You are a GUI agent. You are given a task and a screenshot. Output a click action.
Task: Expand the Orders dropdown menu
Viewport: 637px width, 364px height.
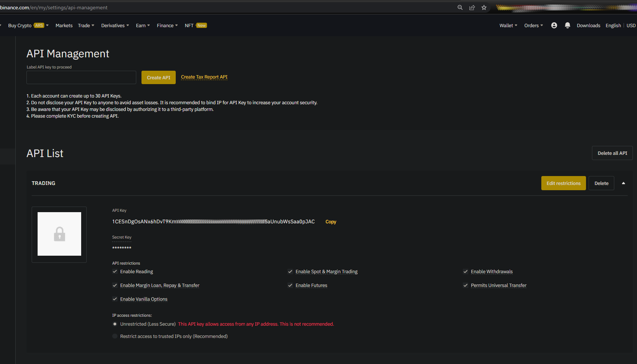click(533, 25)
